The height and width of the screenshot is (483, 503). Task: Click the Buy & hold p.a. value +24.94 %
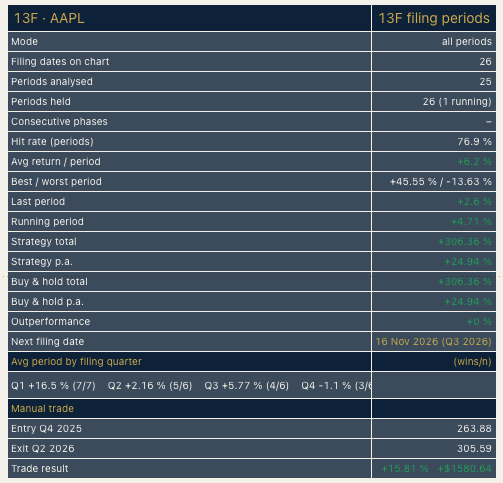click(x=468, y=302)
